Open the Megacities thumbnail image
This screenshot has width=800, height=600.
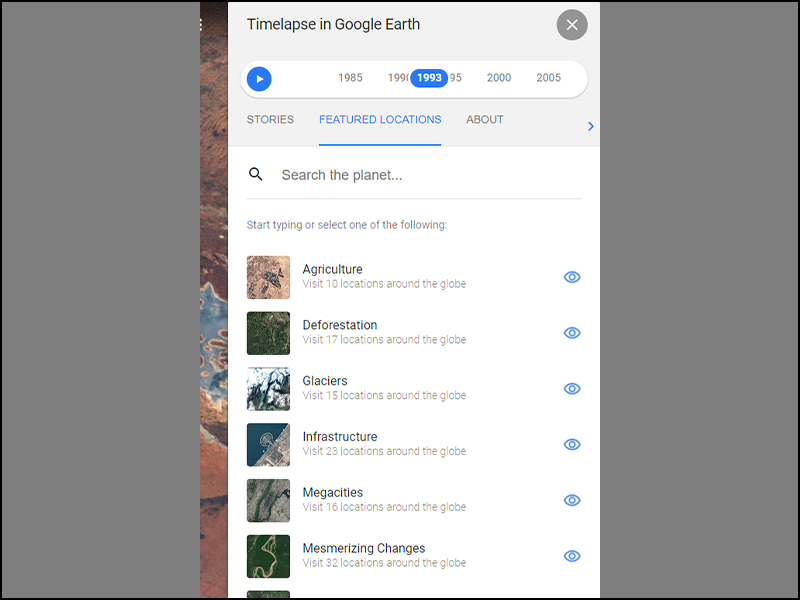tap(268, 501)
